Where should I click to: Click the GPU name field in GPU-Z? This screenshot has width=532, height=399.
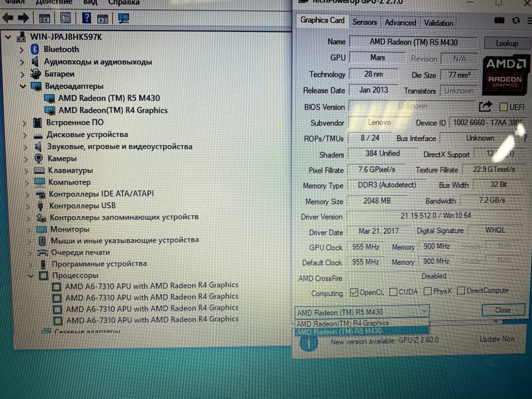click(x=413, y=42)
